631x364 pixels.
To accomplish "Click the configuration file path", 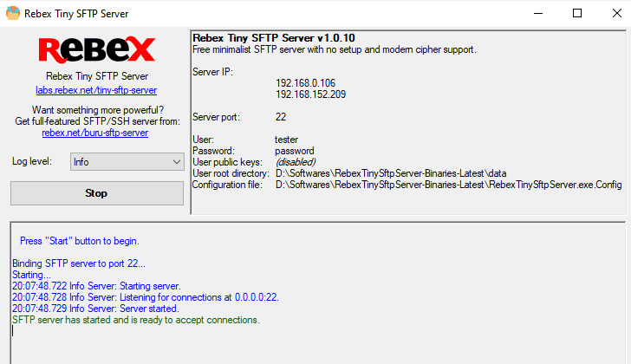I will (449, 185).
